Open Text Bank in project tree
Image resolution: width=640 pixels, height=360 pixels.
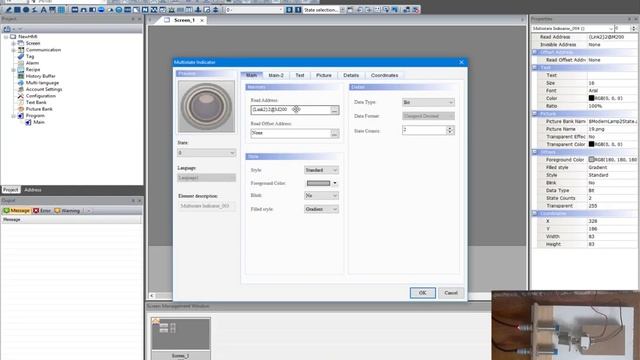(36, 102)
